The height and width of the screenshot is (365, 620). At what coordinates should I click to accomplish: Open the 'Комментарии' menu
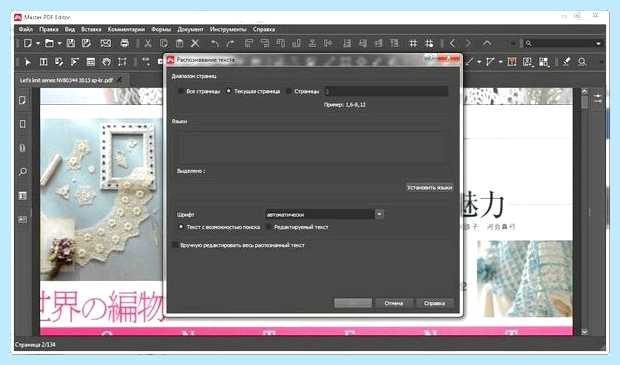[x=126, y=29]
